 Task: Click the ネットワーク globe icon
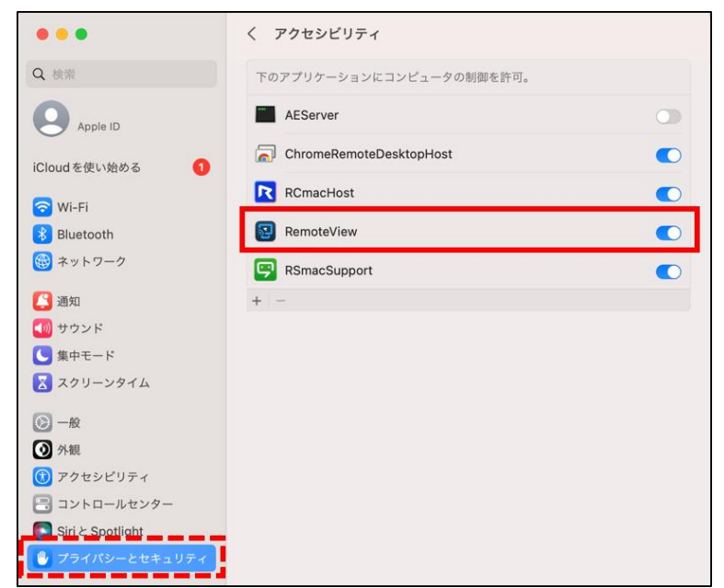point(42,261)
